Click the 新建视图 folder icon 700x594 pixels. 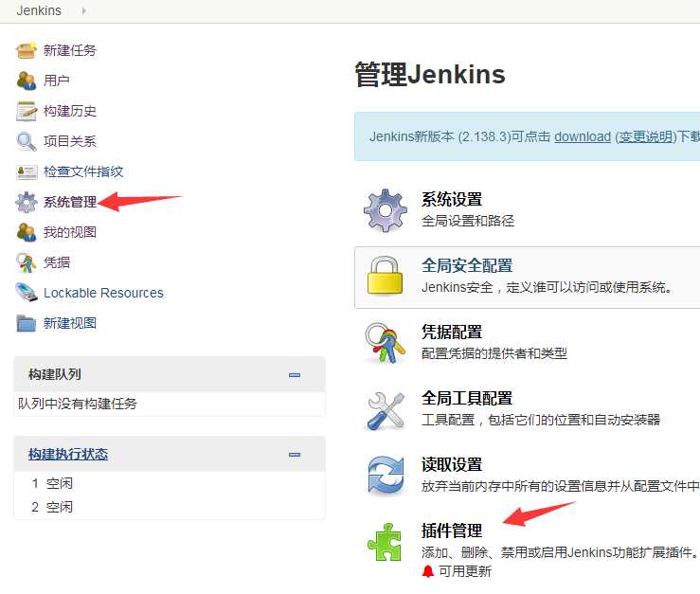coord(26,323)
